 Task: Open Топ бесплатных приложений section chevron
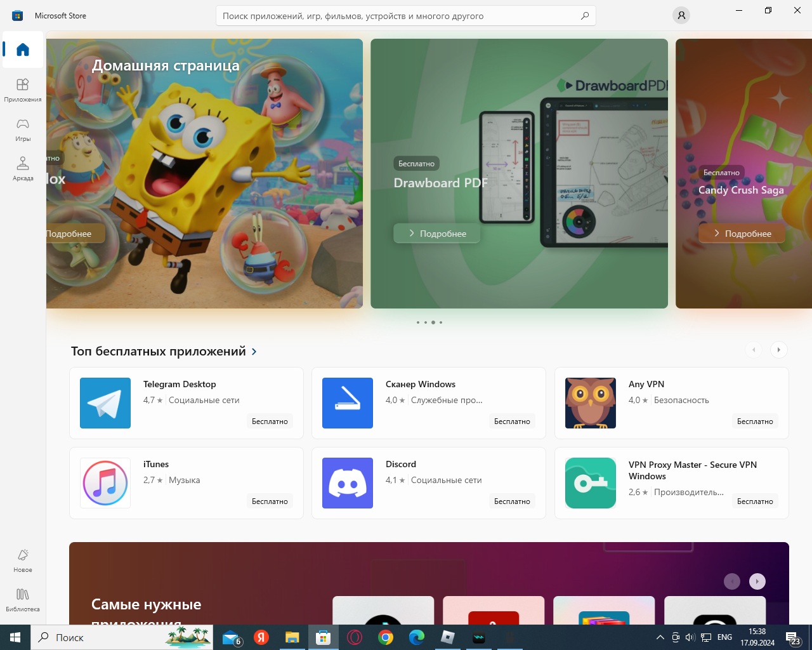coord(254,352)
